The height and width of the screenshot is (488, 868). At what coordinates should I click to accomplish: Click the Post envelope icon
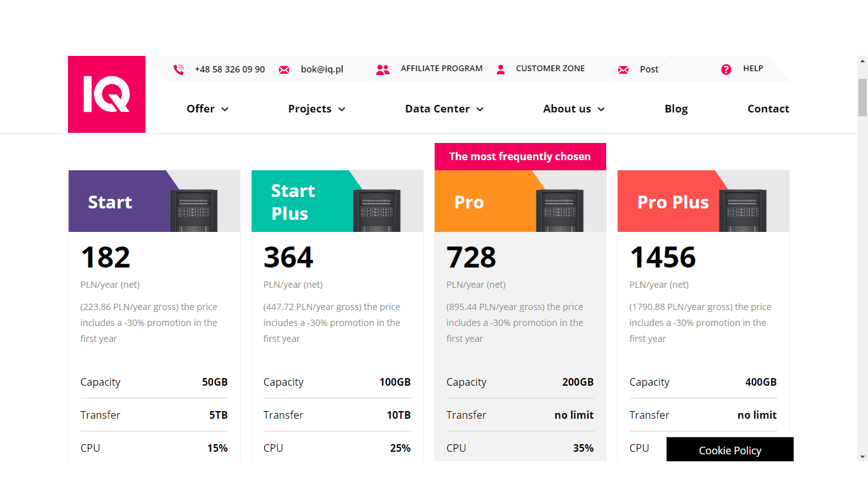[x=623, y=69]
